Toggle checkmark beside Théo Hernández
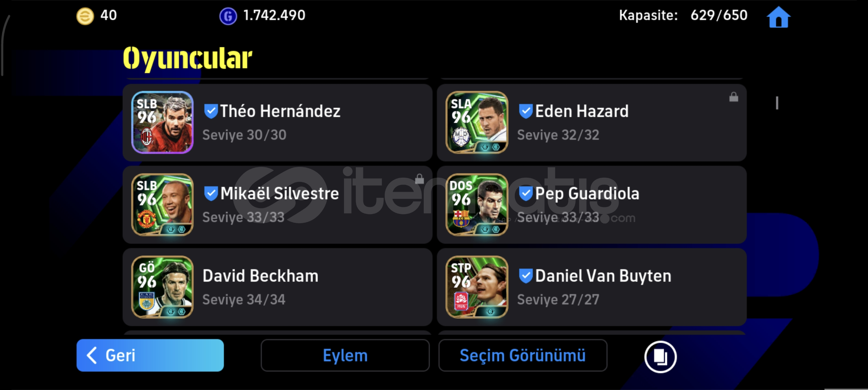This screenshot has width=868, height=390. point(211,111)
